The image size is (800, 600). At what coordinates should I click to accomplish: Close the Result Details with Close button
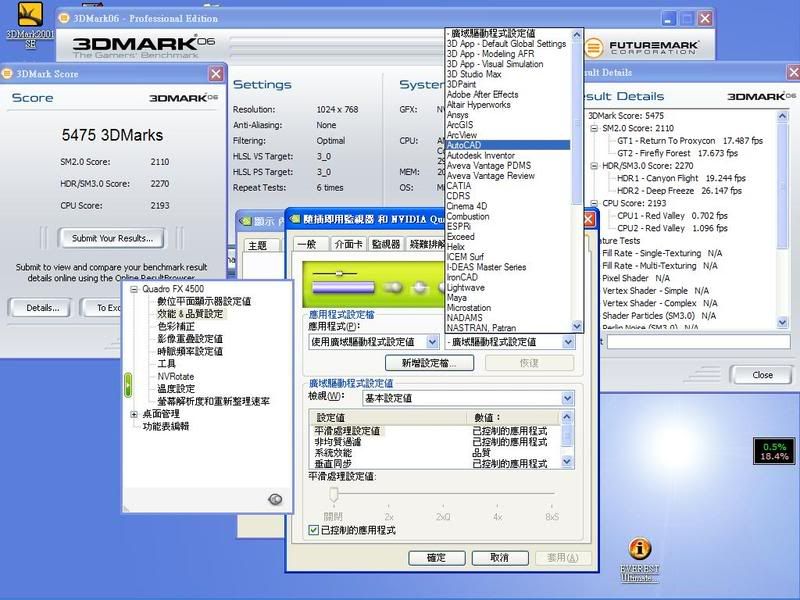[762, 375]
